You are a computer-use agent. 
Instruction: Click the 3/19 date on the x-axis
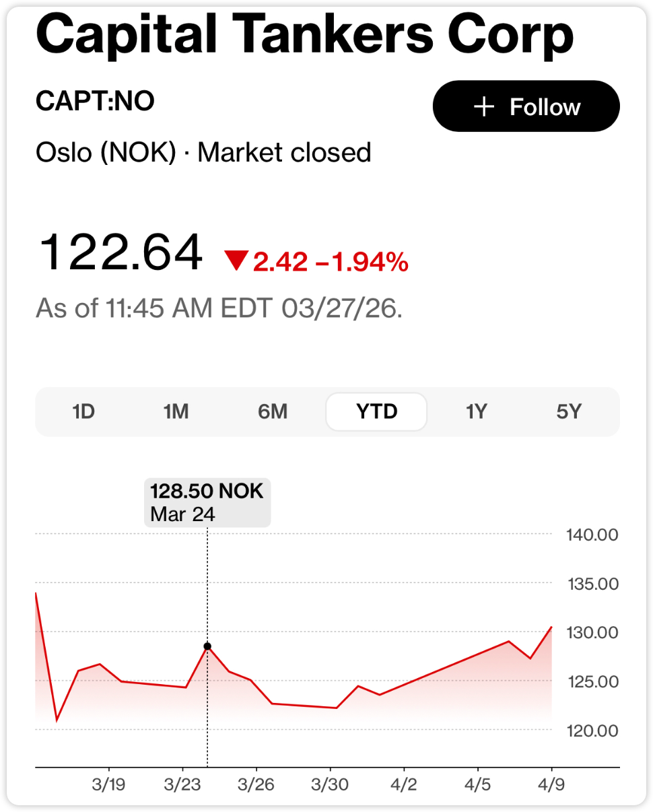pyautogui.click(x=109, y=784)
